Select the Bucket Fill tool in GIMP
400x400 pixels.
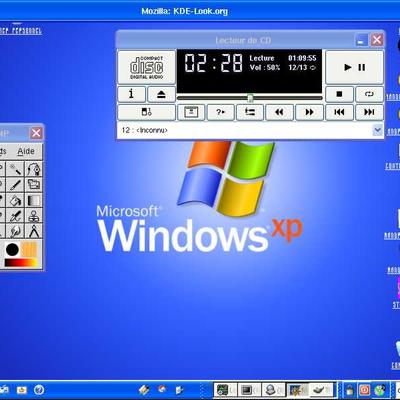click(x=15, y=200)
